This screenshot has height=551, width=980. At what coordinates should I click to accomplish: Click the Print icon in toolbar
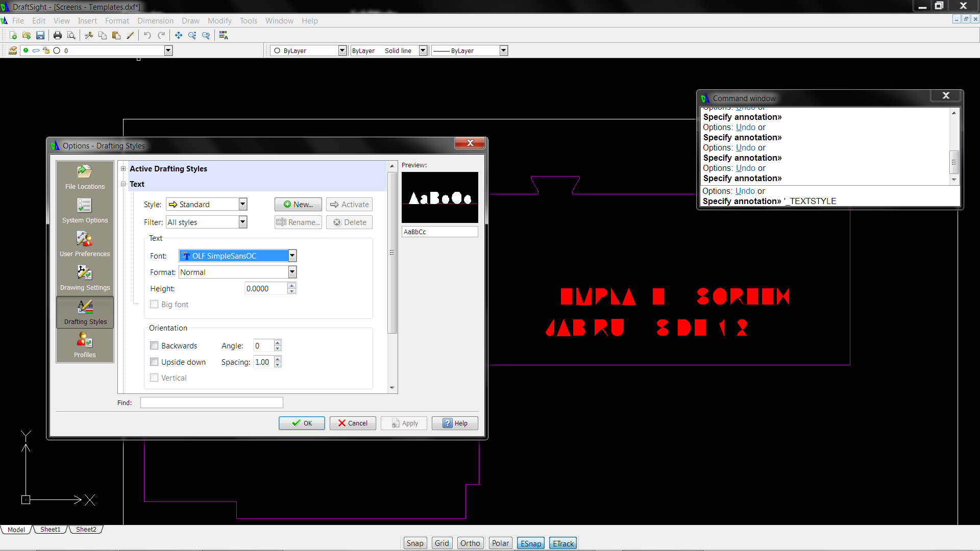pyautogui.click(x=58, y=35)
